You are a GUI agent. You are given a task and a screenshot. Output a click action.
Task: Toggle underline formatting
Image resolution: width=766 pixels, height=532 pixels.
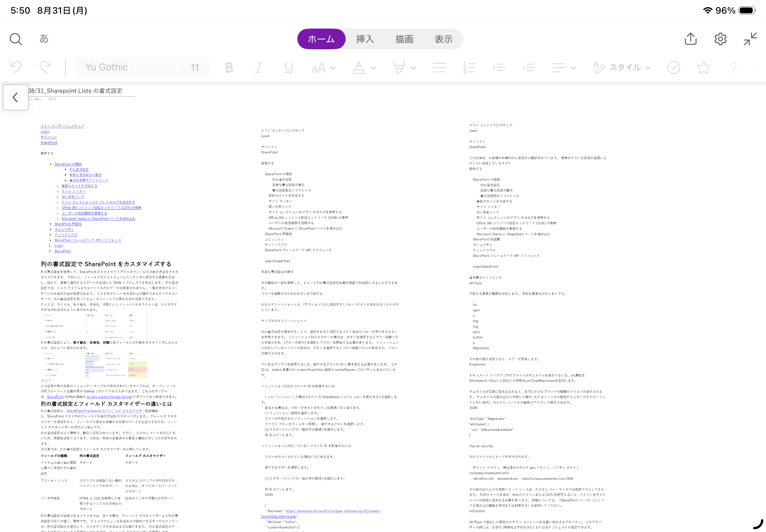tap(289, 68)
